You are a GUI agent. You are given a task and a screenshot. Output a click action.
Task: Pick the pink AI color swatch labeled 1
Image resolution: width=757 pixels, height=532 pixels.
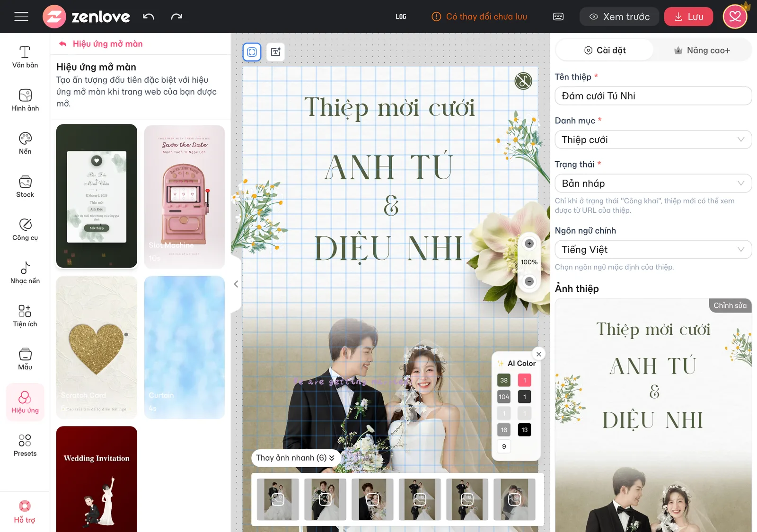[x=524, y=380]
